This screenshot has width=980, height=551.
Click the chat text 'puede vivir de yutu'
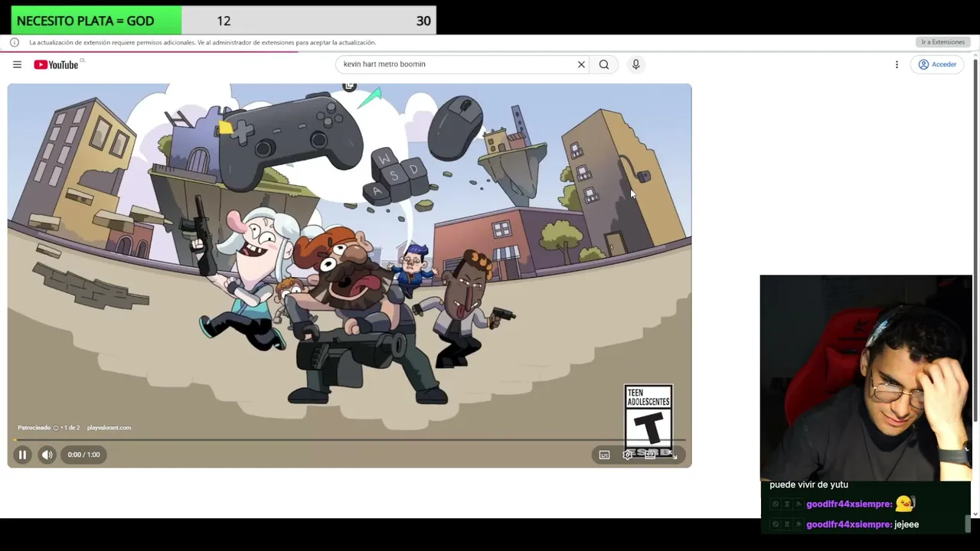pyautogui.click(x=808, y=484)
